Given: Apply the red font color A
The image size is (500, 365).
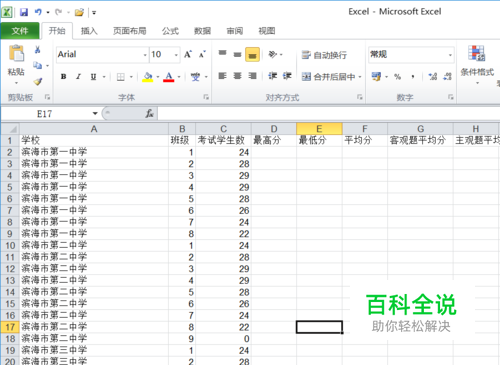Looking at the screenshot, I should coord(169,77).
